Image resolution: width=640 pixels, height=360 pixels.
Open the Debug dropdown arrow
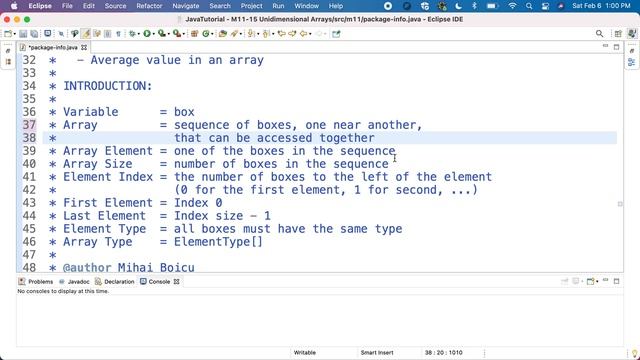tap(139, 34)
